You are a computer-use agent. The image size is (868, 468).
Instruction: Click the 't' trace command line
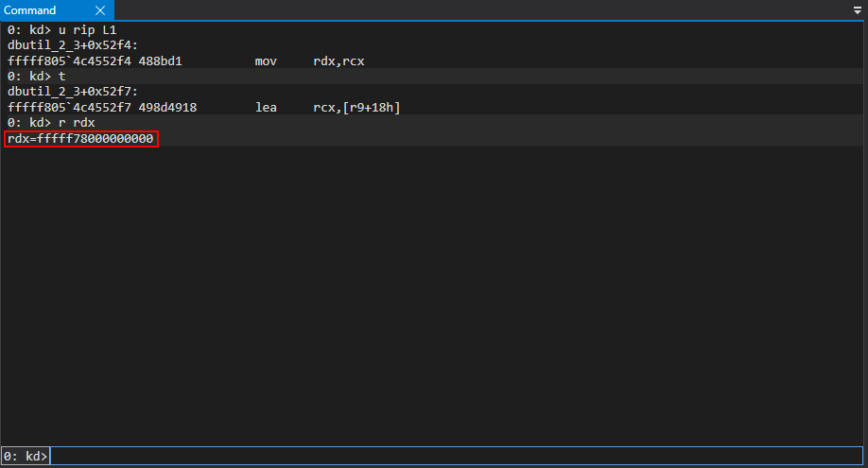point(61,76)
